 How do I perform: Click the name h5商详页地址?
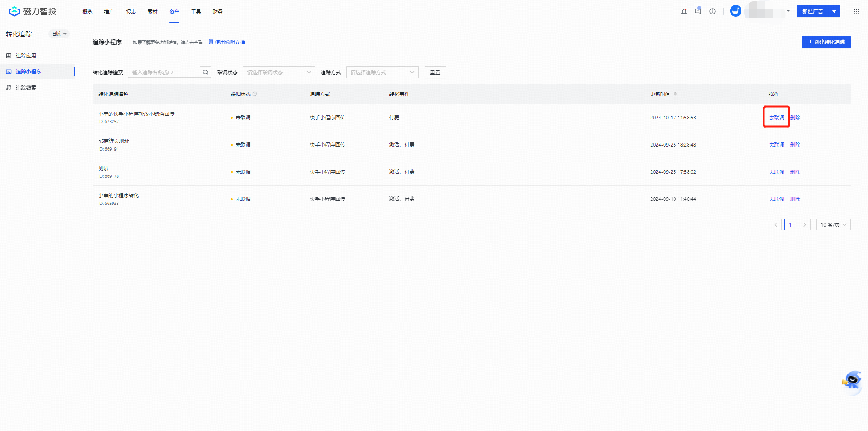click(114, 141)
